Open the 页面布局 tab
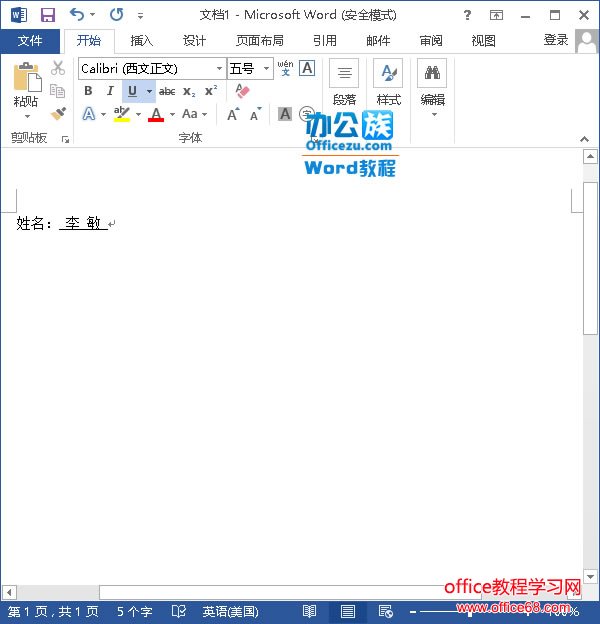Screen dimensions: 600x624 260,41
